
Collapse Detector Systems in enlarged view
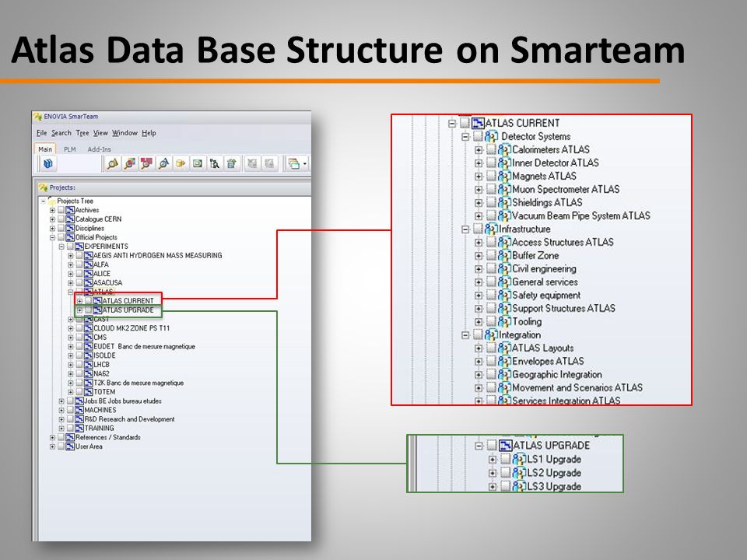465,137
